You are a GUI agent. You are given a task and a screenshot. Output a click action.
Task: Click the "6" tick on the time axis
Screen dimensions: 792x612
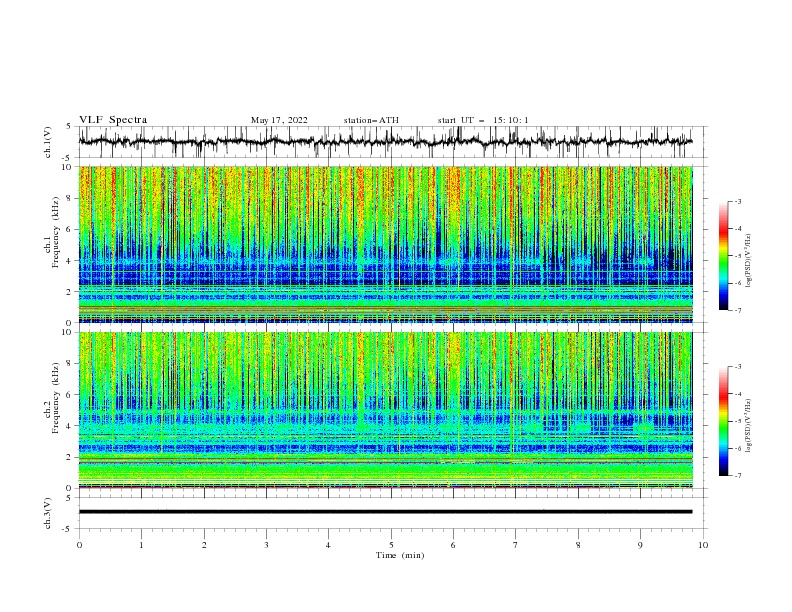click(x=453, y=545)
